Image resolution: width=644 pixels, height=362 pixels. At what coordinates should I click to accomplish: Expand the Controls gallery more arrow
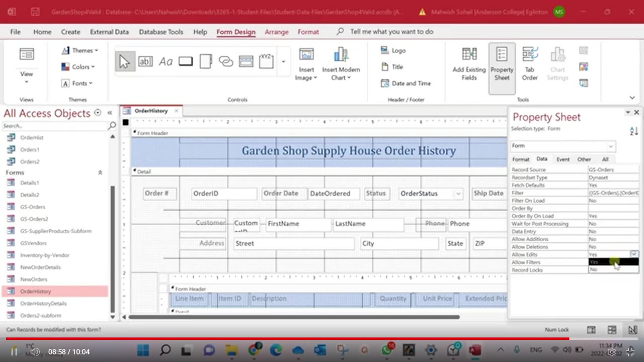[x=283, y=62]
